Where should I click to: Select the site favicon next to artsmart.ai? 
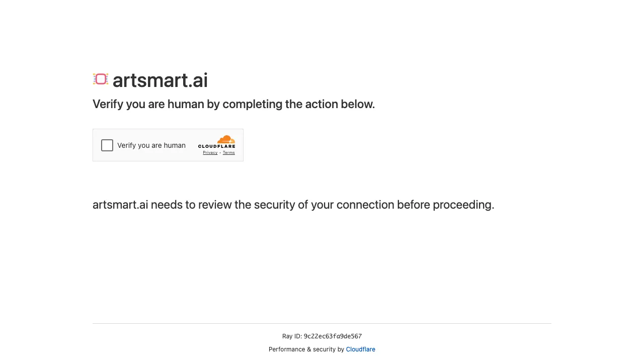coord(101,79)
